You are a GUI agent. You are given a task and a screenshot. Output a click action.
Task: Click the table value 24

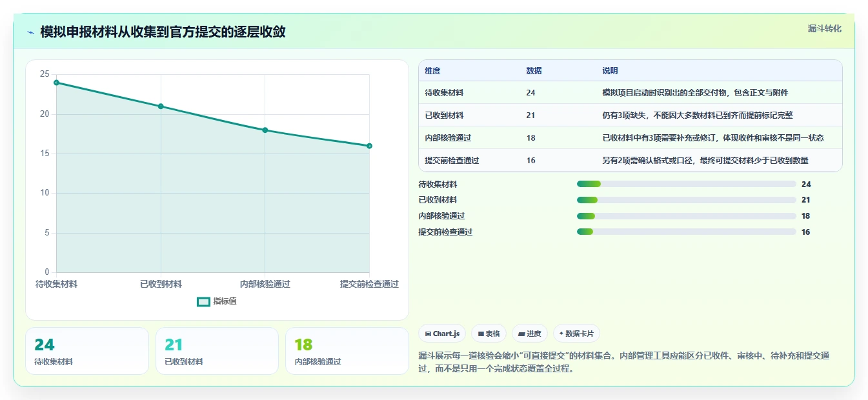(x=530, y=93)
